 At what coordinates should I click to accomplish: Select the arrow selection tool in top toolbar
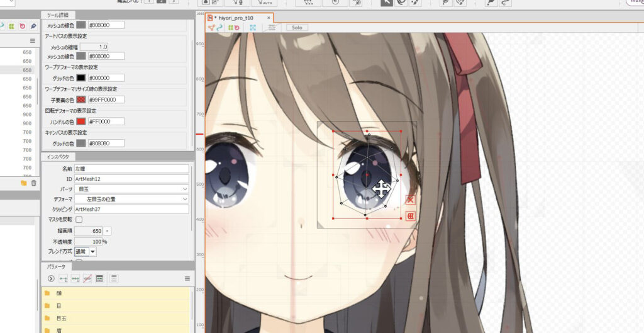(x=387, y=3)
